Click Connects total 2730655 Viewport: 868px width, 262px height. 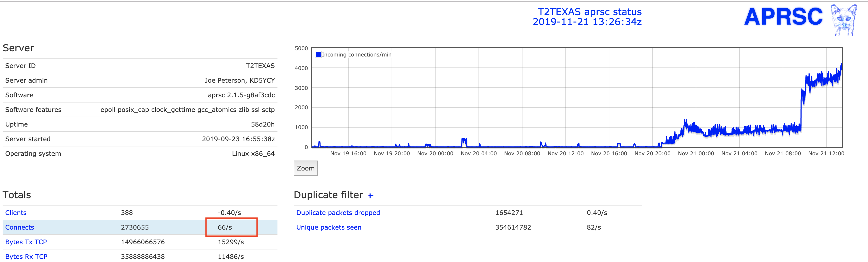click(x=135, y=227)
